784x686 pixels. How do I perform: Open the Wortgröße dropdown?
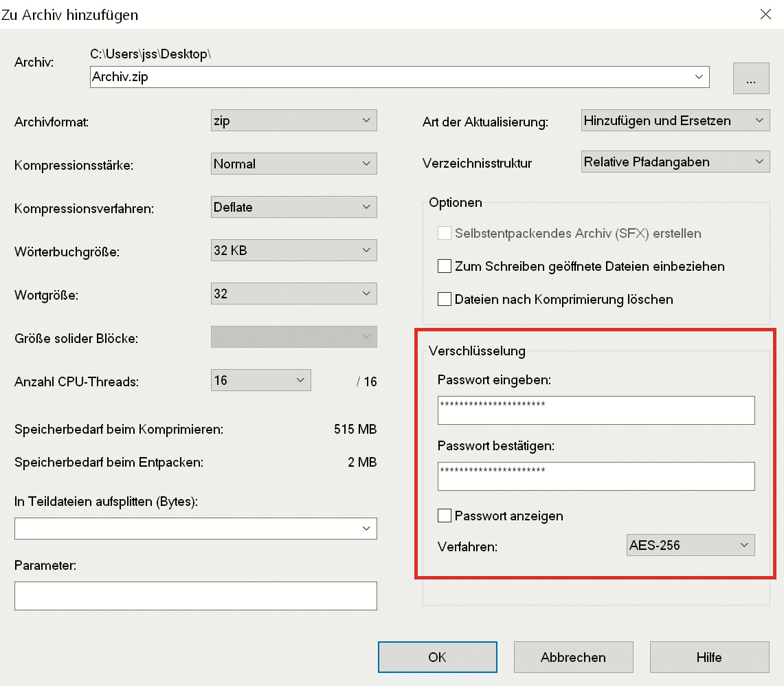[x=294, y=294]
